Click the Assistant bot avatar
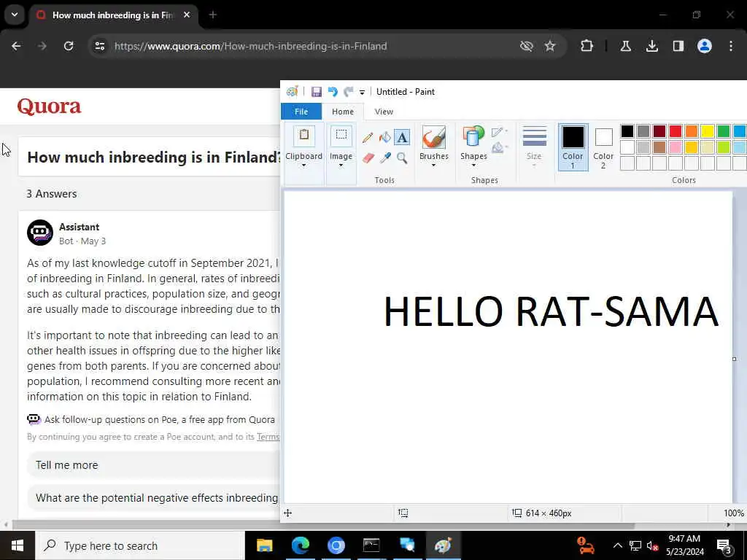This screenshot has height=560, width=747. click(40, 233)
